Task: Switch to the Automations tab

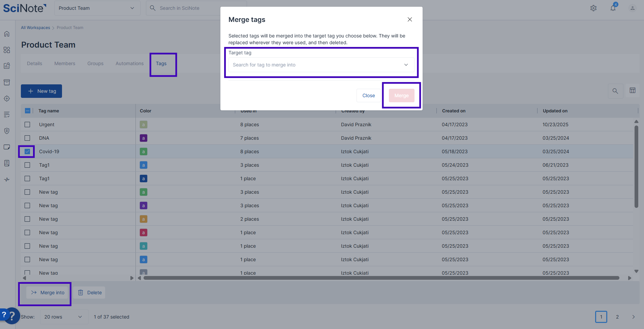Action: pyautogui.click(x=129, y=63)
